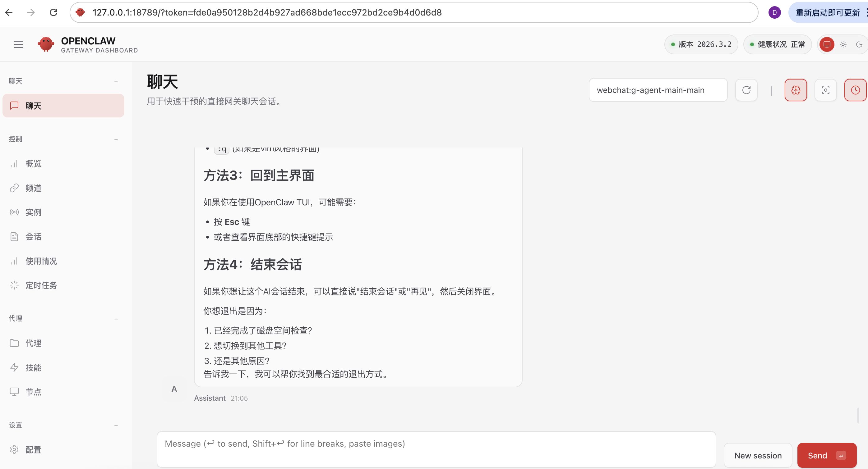Open the 代理 agents page with folder icon
This screenshot has height=469, width=868.
coord(63,343)
